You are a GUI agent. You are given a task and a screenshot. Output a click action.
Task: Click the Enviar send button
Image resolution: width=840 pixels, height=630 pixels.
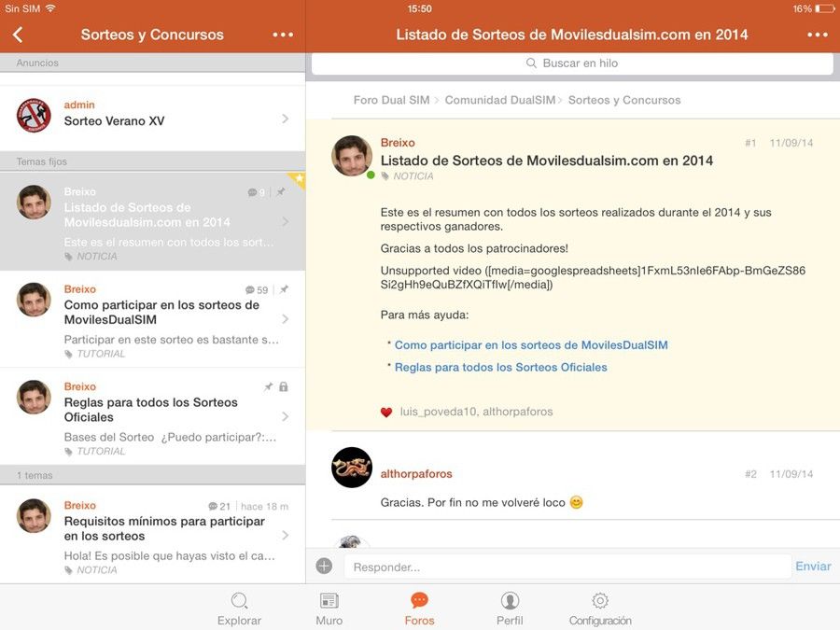[x=813, y=567]
